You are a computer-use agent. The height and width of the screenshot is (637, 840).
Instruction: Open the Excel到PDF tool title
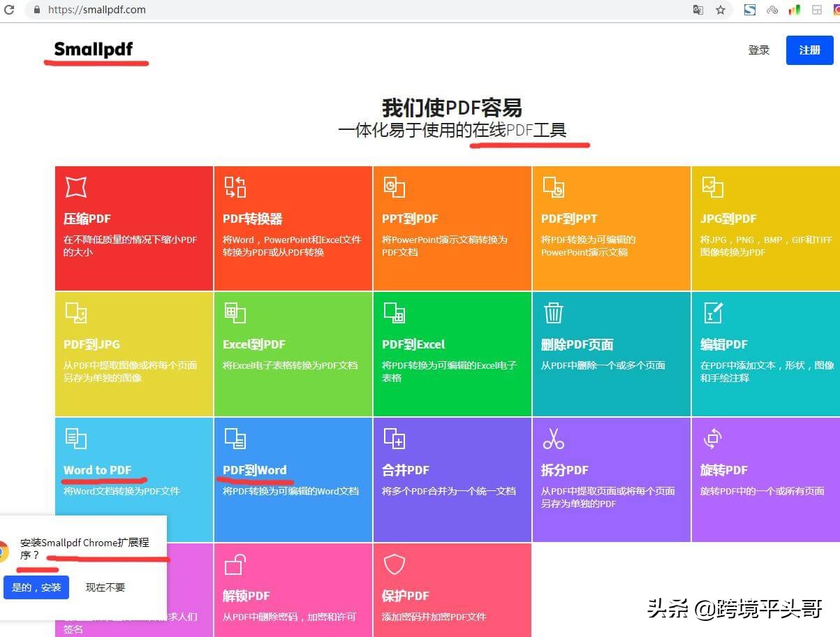tap(253, 344)
